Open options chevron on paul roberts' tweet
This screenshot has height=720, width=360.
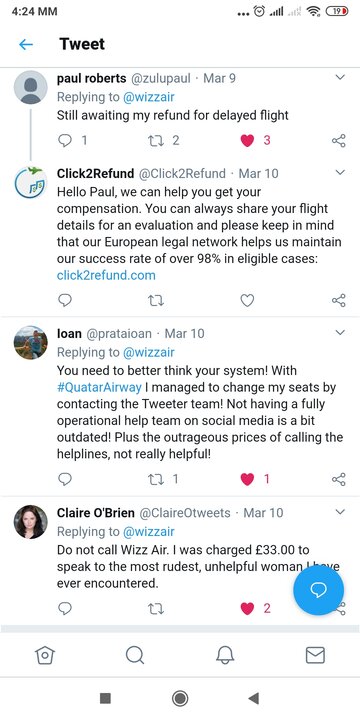(340, 77)
